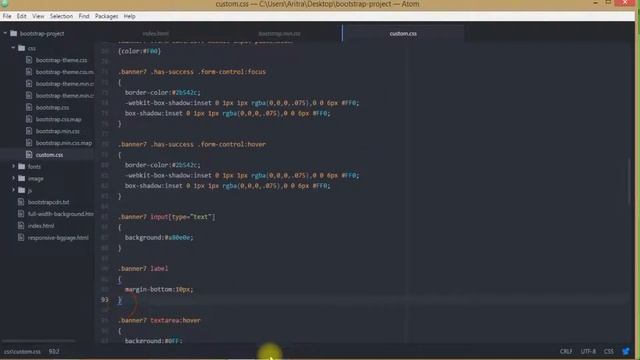This screenshot has height=360, width=640.
Task: Click the '{color:#F00}' code line
Action: 139,51
